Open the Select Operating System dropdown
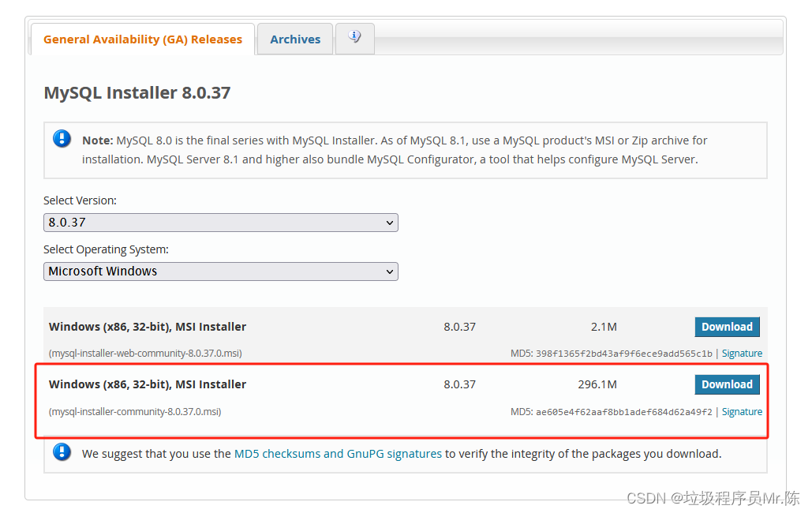812x513 pixels. 221,271
